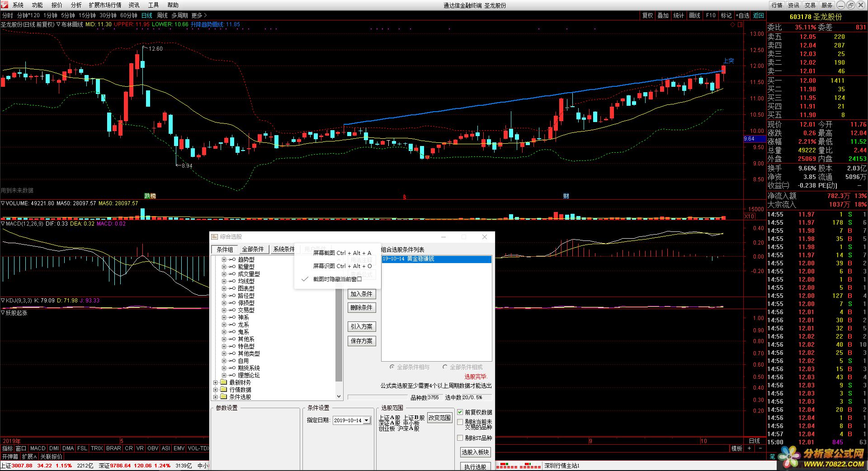This screenshot has width=868, height=471.
Task: Toggle 截图时隐藏当前窗口 option
Action: tap(337, 279)
